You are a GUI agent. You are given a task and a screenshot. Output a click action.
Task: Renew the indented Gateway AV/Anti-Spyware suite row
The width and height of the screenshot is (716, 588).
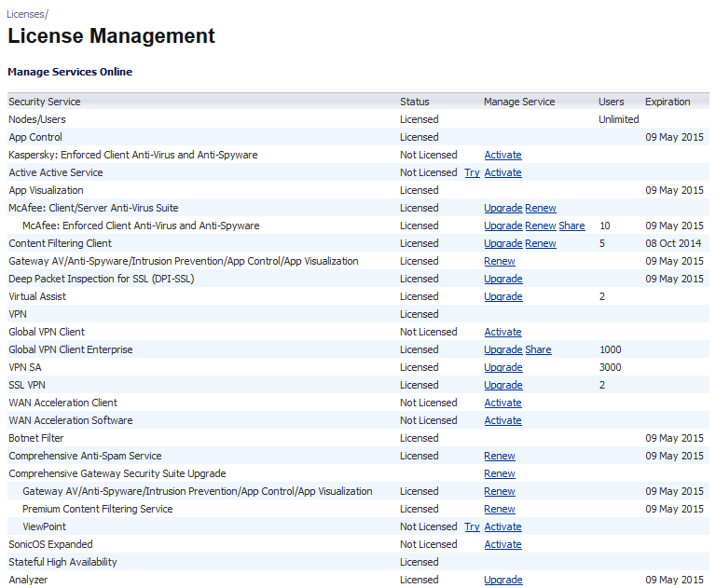500,491
